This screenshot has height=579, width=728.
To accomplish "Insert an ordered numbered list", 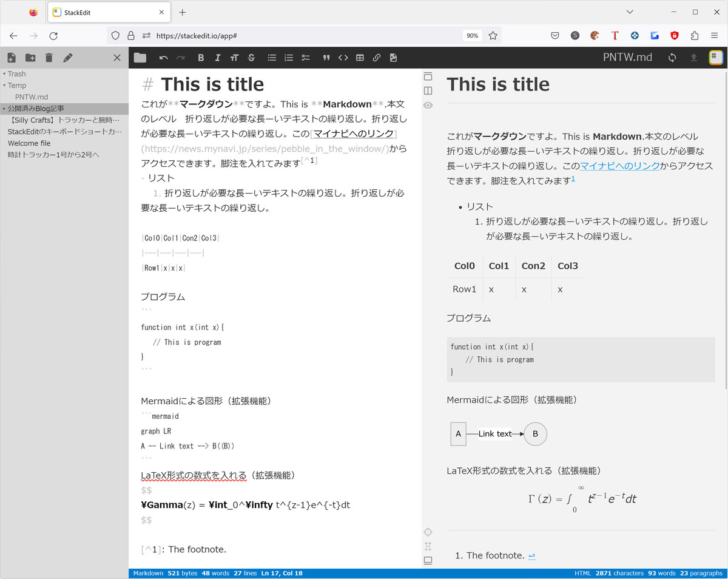I will (x=289, y=58).
